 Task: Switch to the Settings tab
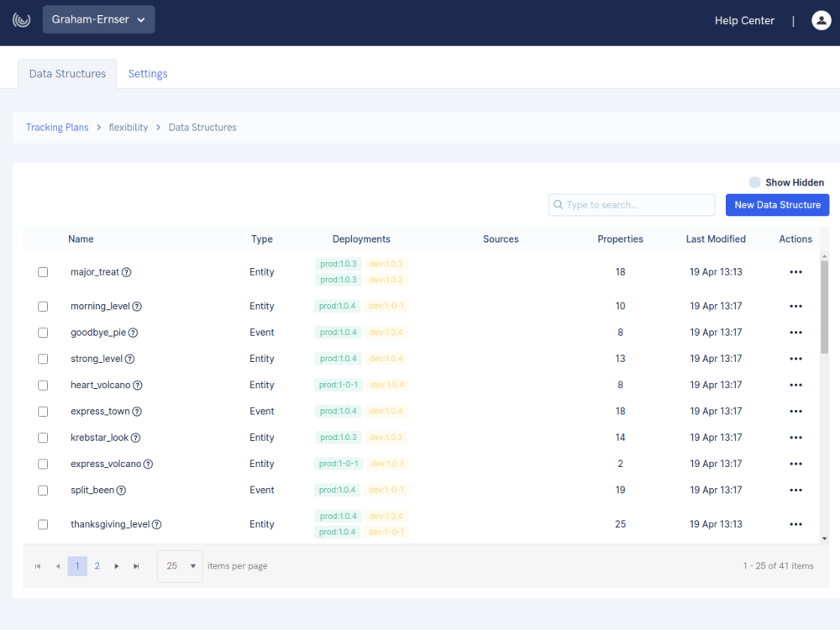pos(148,74)
